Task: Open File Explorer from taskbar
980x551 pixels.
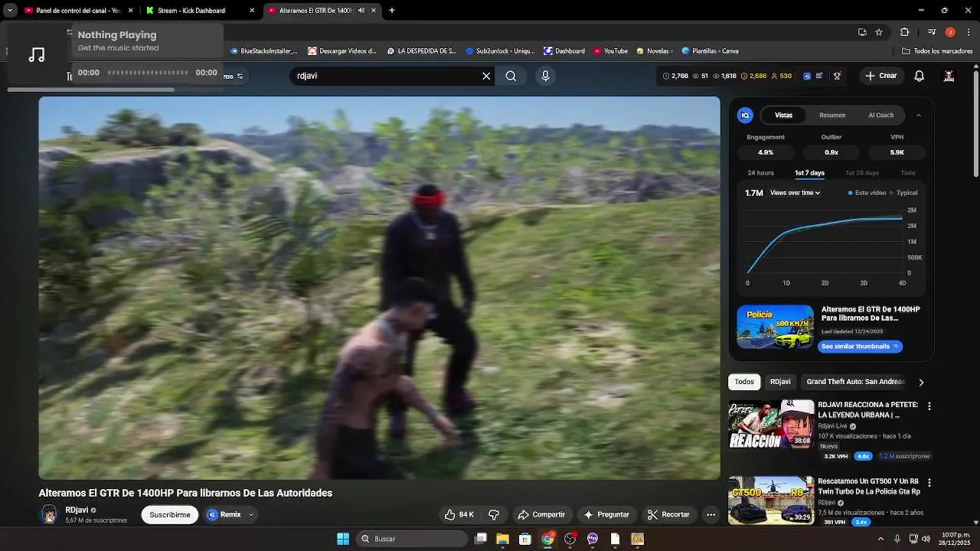Action: tap(502, 539)
